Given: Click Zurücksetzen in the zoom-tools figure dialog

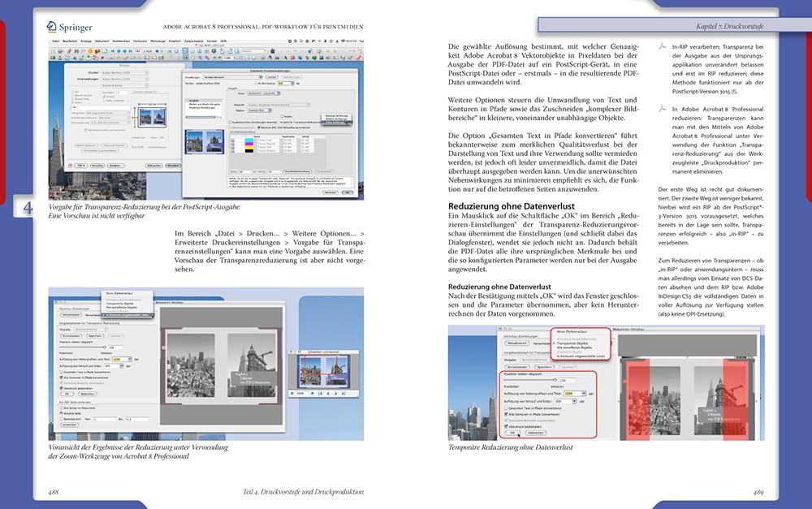Looking at the screenshot, I should [71, 336].
